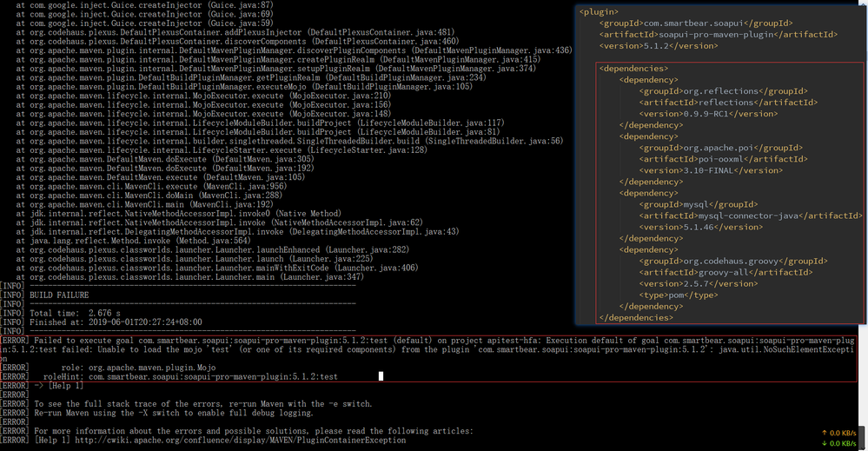The image size is (868, 451).
Task: Click the opening <dependencies> tag
Action: pyautogui.click(x=633, y=69)
